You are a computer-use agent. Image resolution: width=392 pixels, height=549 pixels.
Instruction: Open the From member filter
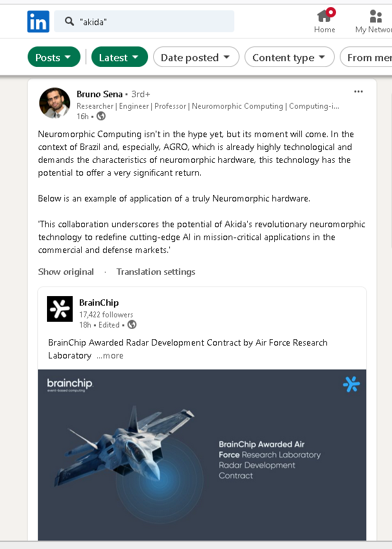[x=368, y=57]
